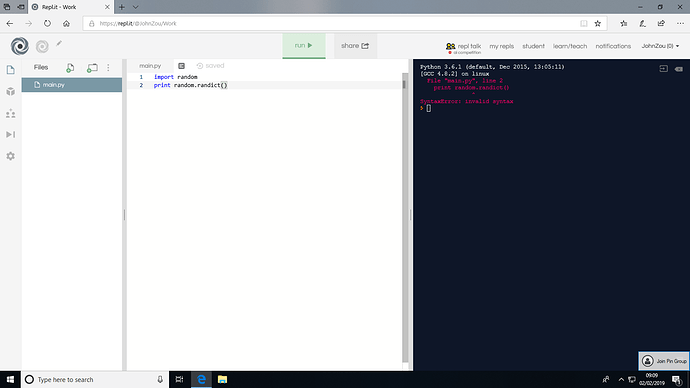Click the Join Pin Group button
This screenshot has height=388, width=690.
click(x=664, y=361)
